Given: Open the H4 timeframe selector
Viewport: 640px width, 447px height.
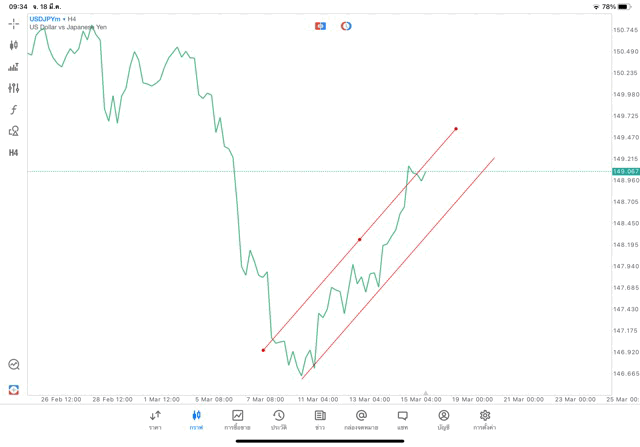Looking at the screenshot, I should click(x=13, y=153).
